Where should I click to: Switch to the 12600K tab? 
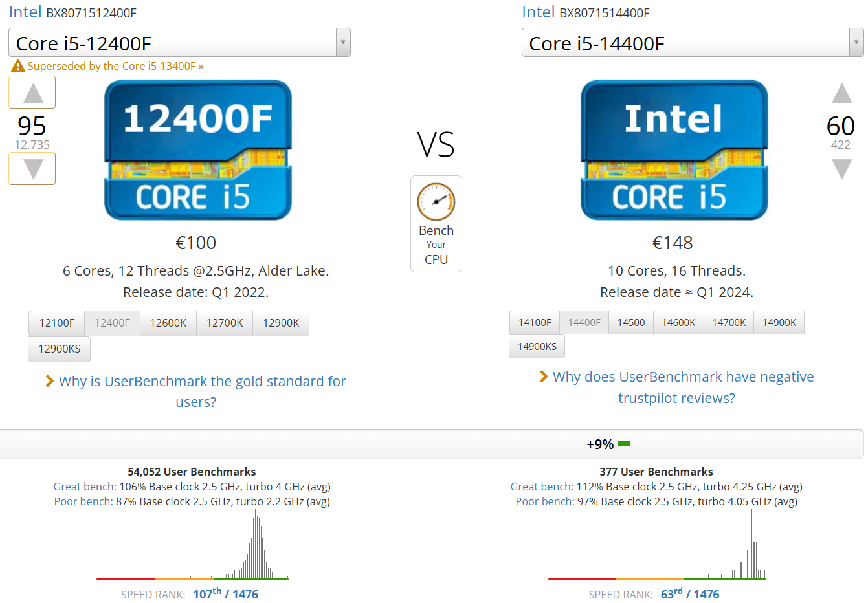(x=168, y=323)
